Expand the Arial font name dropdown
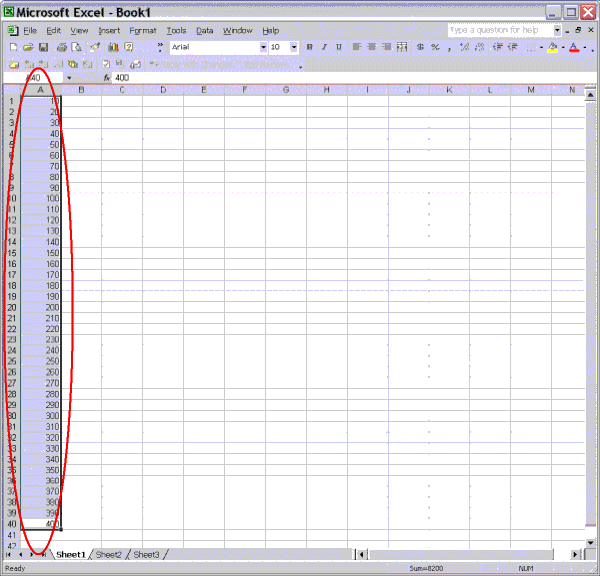The height and width of the screenshot is (576, 600). [x=264, y=47]
